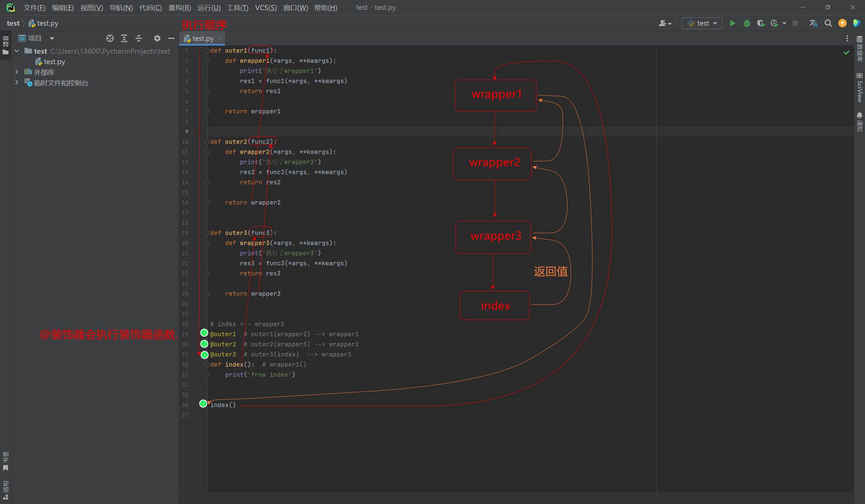Image resolution: width=865 pixels, height=504 pixels.
Task: Select opened file locate target icon
Action: pos(110,38)
